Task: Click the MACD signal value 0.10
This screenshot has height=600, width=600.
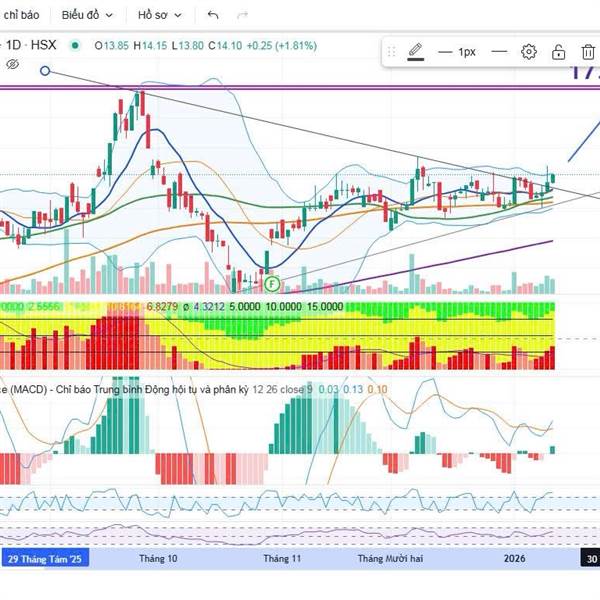Action: [377, 390]
